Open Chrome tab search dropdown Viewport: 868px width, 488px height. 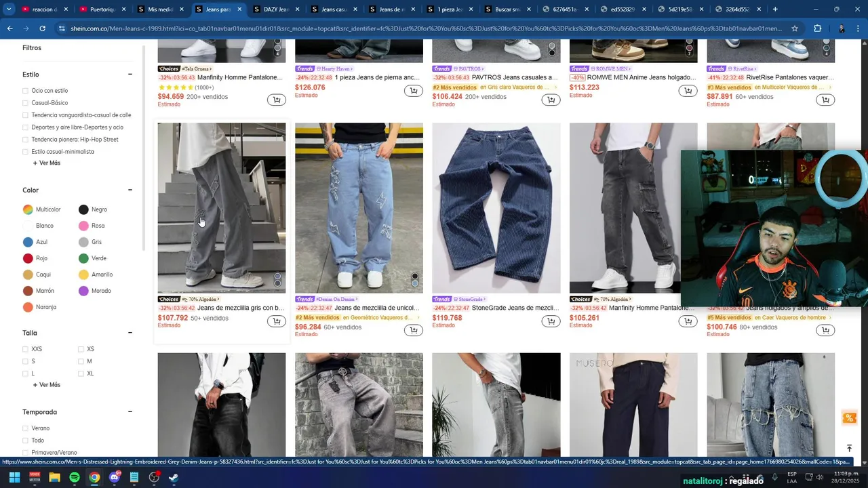[8, 9]
